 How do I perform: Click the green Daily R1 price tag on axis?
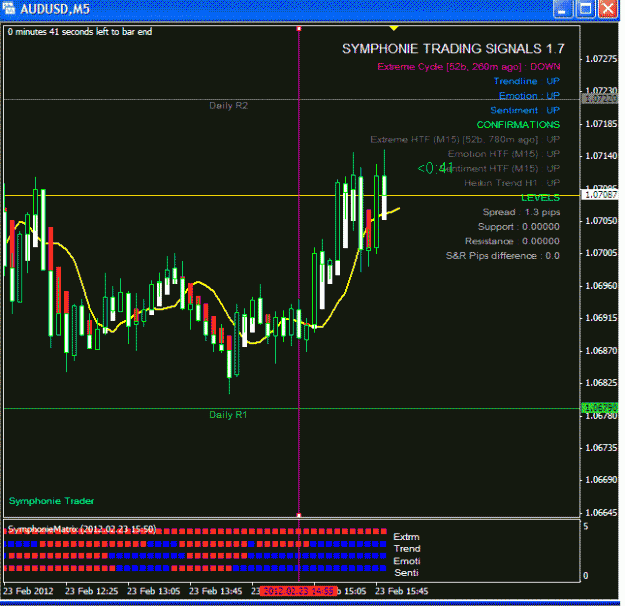[x=600, y=408]
